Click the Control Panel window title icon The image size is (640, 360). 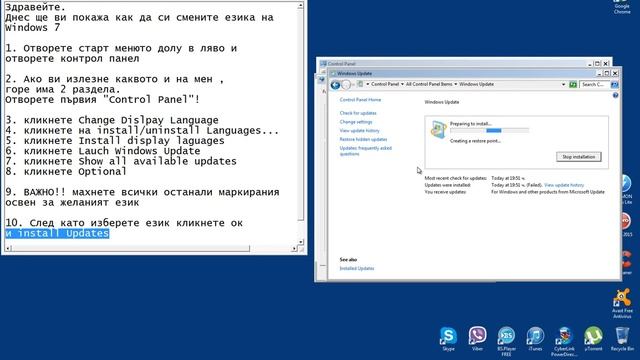click(x=324, y=64)
